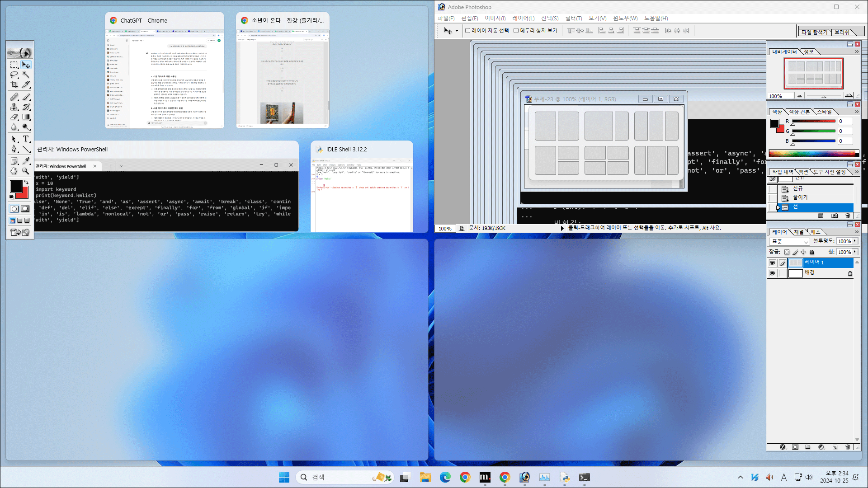Select the Lasso tool
Viewport: 868px width, 488px height.
pyautogui.click(x=14, y=75)
